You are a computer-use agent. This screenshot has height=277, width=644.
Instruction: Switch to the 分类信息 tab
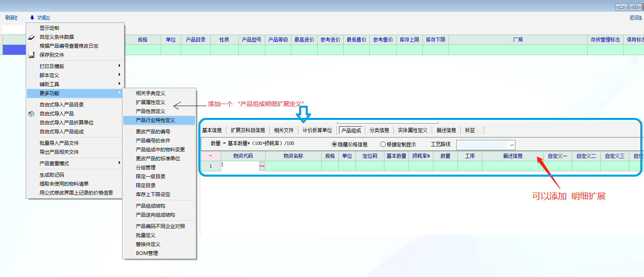(379, 131)
